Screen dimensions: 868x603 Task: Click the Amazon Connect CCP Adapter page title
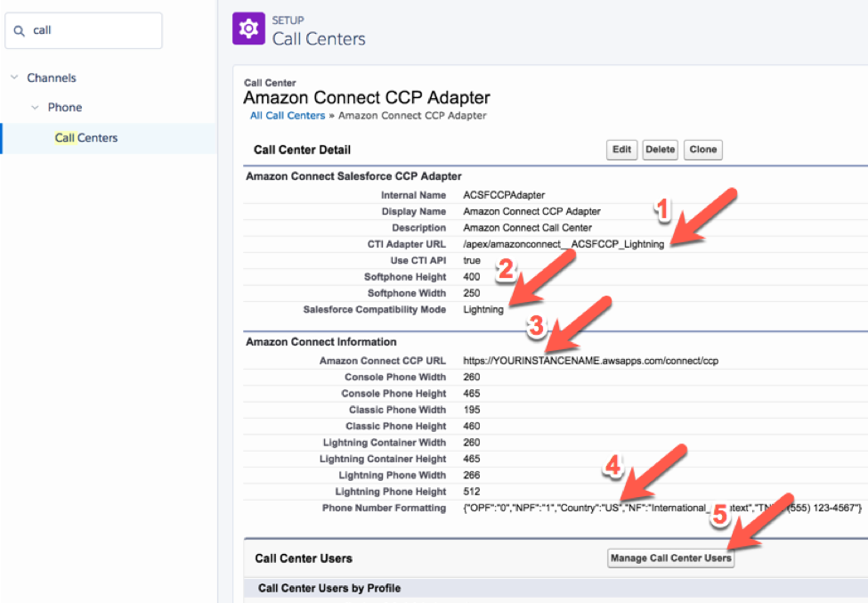click(x=367, y=97)
